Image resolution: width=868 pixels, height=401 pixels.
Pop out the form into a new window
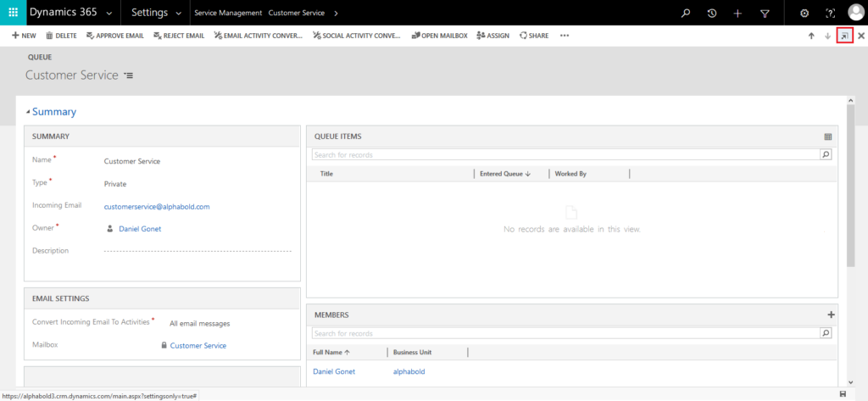click(x=844, y=36)
